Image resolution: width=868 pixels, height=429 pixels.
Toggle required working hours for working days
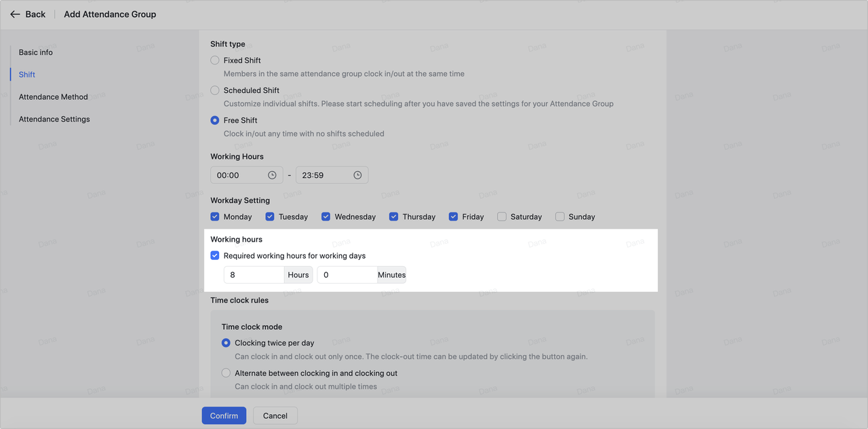215,256
